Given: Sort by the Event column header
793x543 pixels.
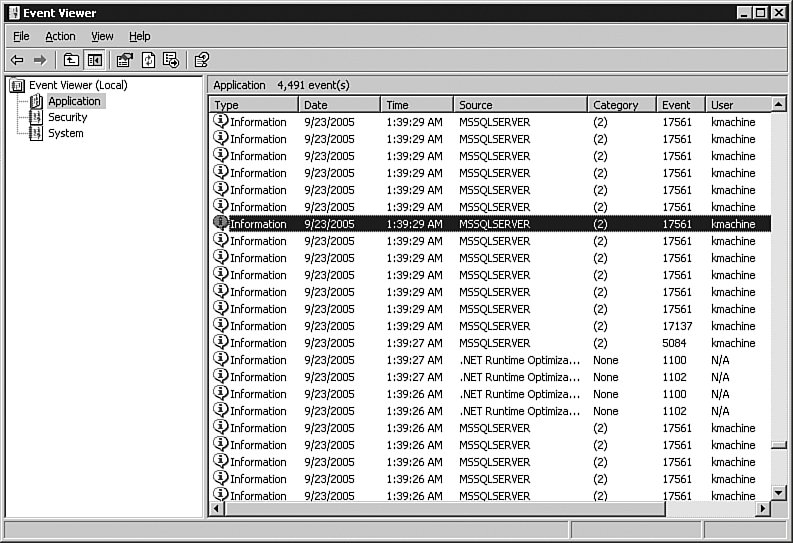Looking at the screenshot, I should [681, 105].
